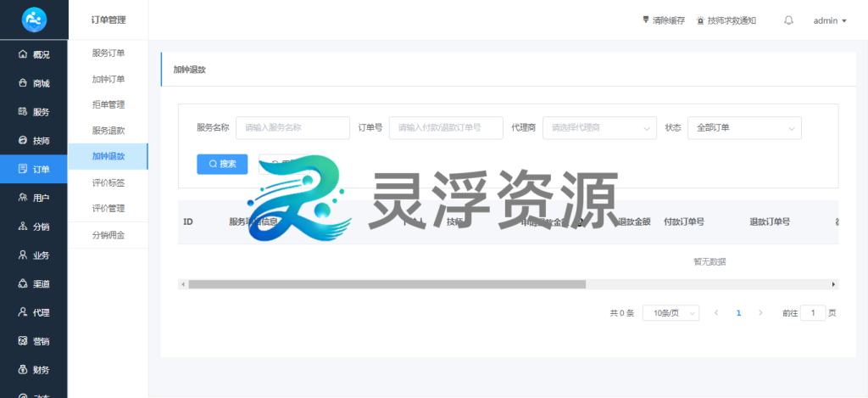
Task: Open the 服务退款 submenu
Action: [x=108, y=131]
